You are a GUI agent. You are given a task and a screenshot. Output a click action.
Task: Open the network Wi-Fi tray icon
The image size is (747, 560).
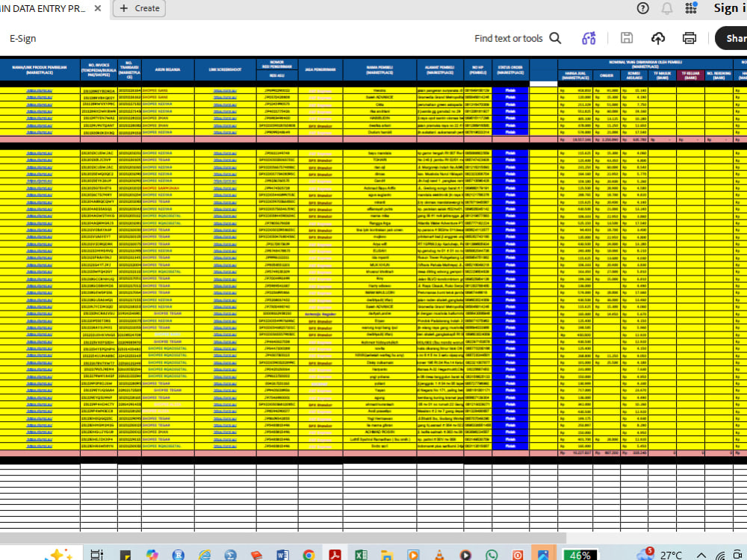[x=720, y=556]
